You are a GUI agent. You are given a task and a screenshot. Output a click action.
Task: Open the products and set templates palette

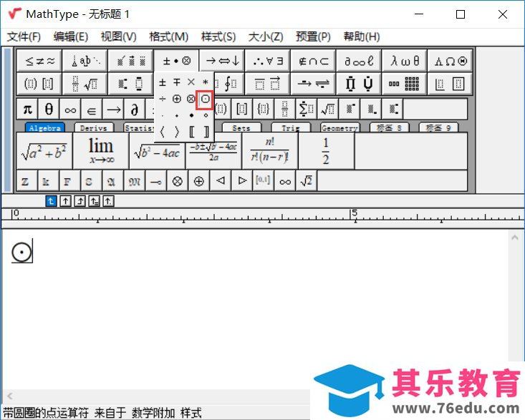(359, 84)
